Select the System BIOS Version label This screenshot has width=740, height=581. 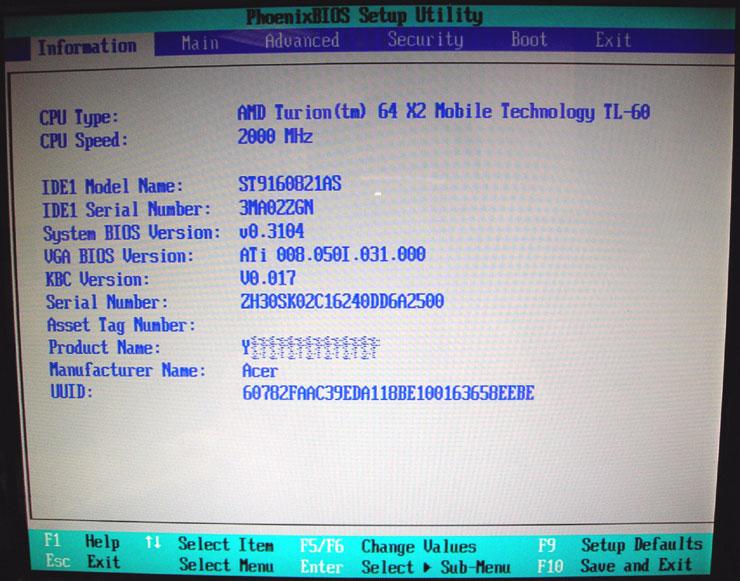click(x=132, y=233)
